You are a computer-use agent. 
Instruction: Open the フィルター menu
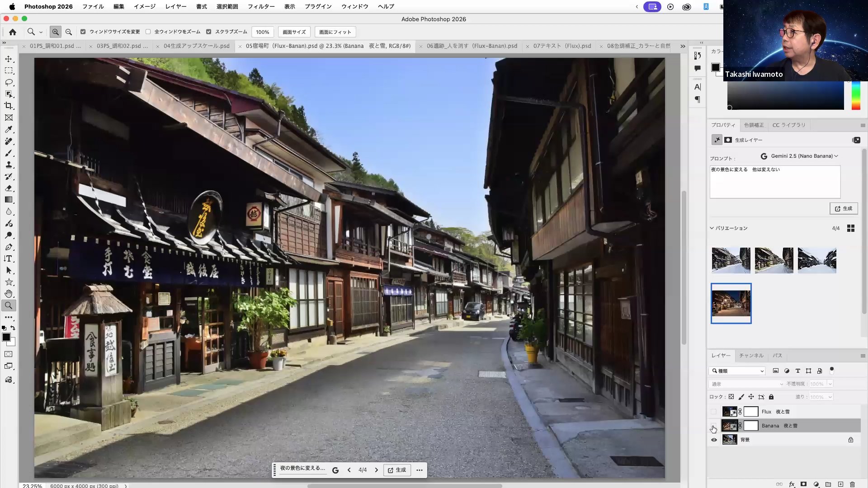(261, 6)
